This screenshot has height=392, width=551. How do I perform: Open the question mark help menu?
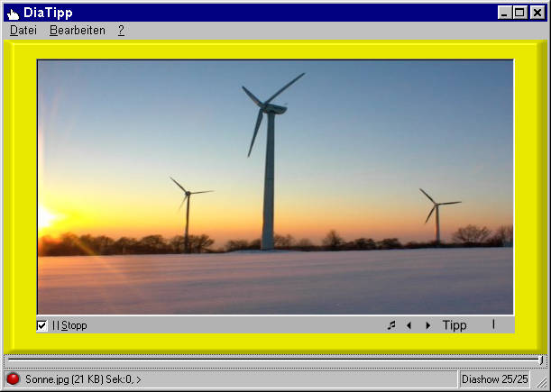(121, 31)
